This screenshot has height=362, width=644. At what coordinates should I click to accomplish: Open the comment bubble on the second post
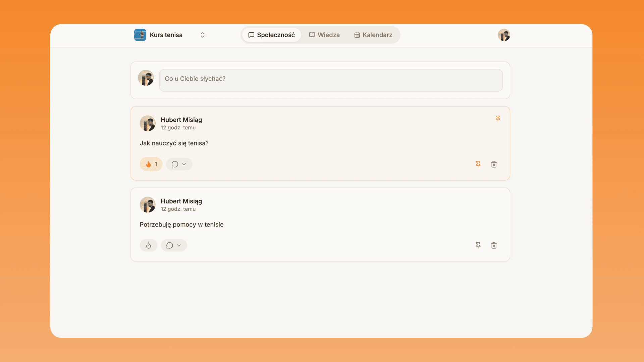(x=169, y=245)
